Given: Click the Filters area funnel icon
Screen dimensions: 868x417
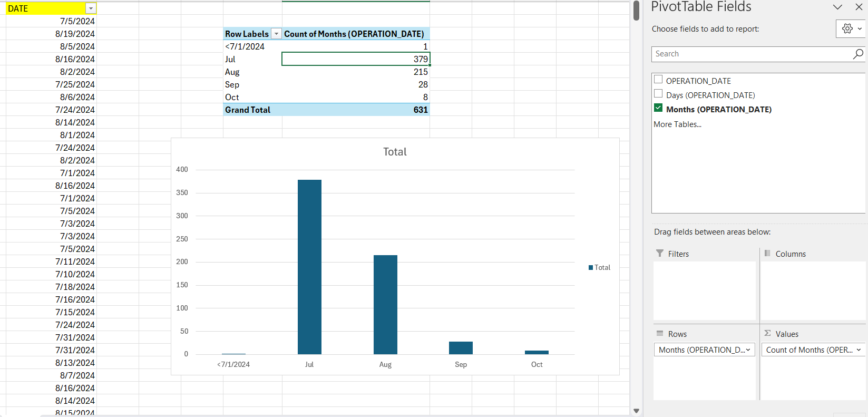Looking at the screenshot, I should pyautogui.click(x=660, y=254).
